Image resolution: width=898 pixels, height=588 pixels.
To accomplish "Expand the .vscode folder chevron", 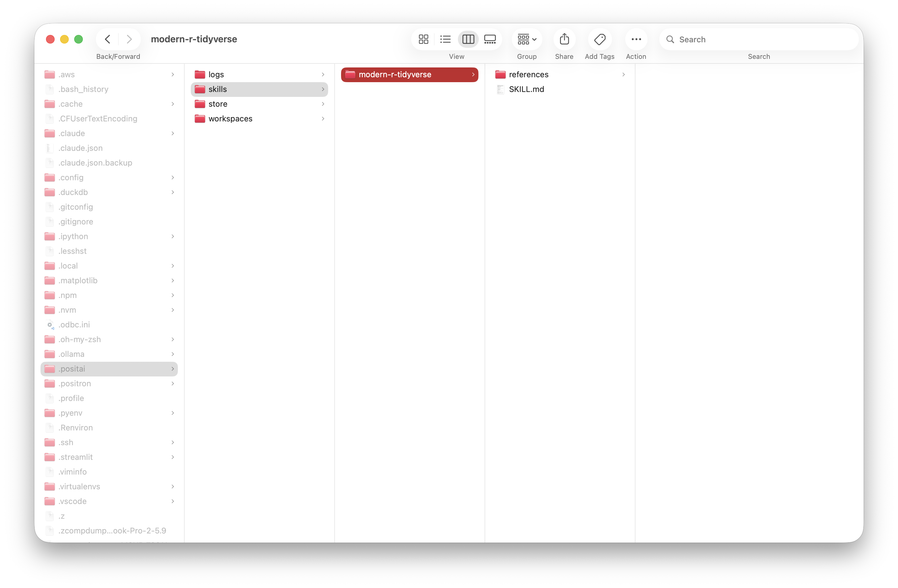I will click(x=173, y=501).
